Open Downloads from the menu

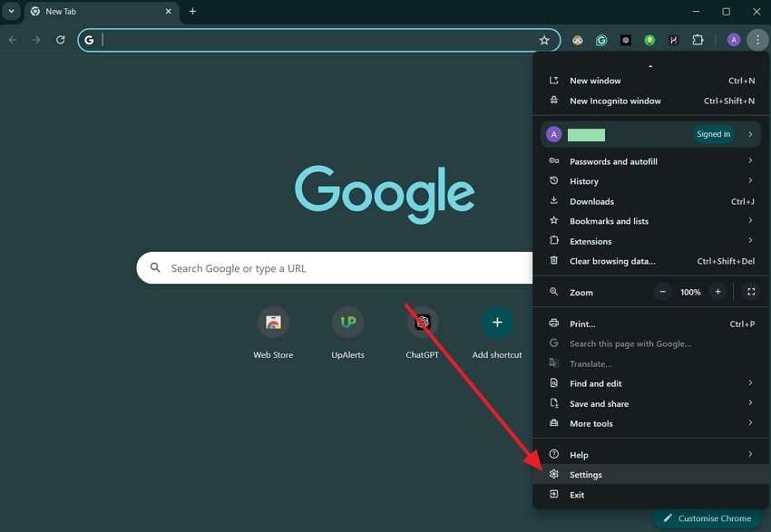651,201
